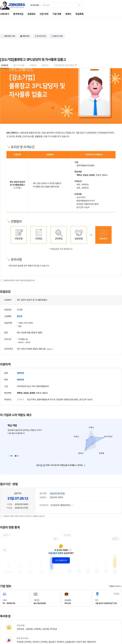Open the 콘텐츠 menu

point(68,14)
